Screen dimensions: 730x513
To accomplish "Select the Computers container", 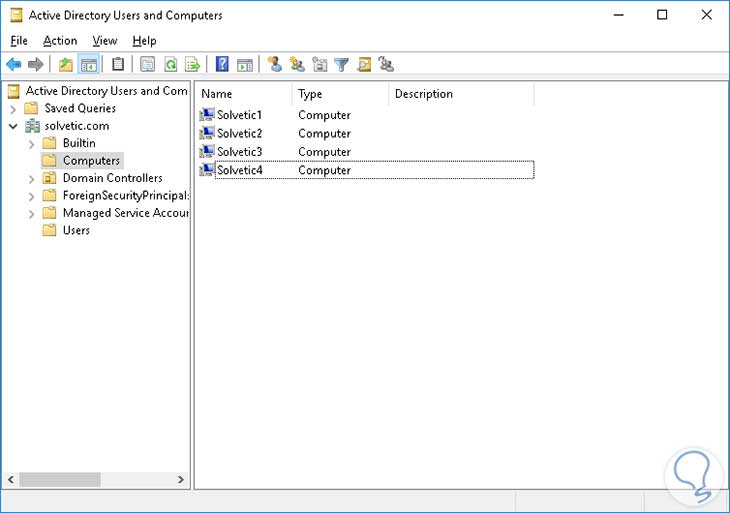I will tap(91, 161).
